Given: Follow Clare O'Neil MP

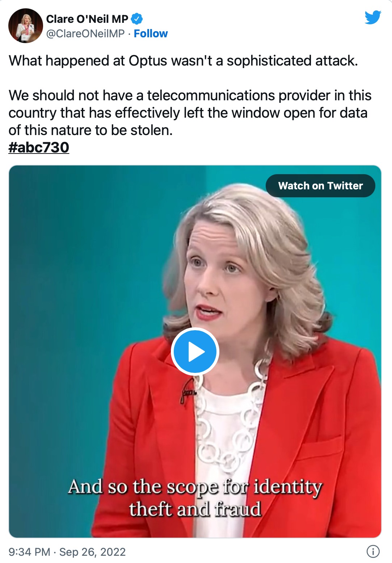Looking at the screenshot, I should pyautogui.click(x=151, y=34).
